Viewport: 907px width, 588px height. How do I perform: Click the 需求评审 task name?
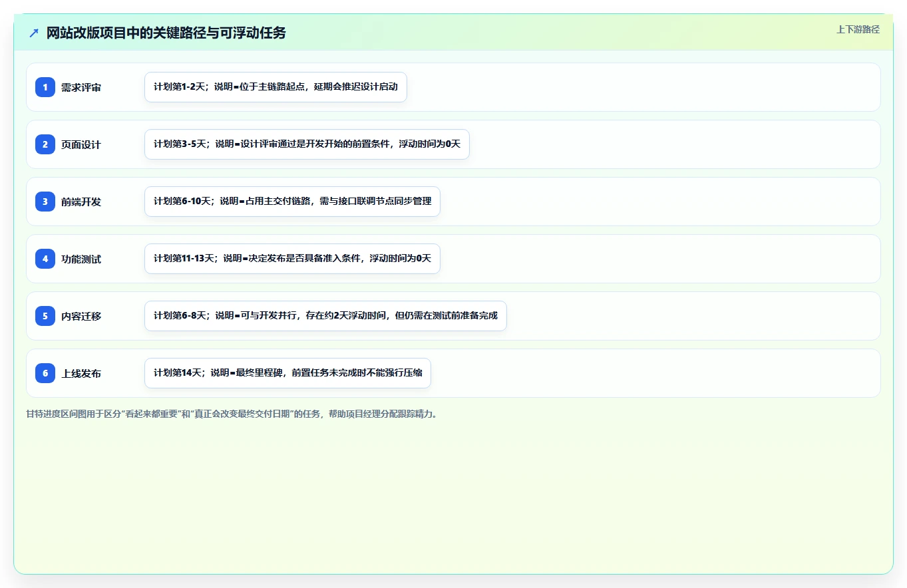click(x=81, y=87)
